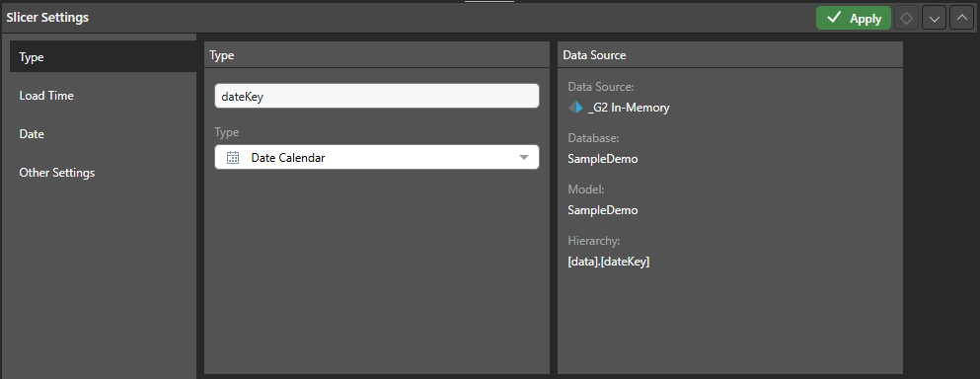This screenshot has width=980, height=379.
Task: Click the SampleDemo value under Database
Action: click(x=603, y=159)
